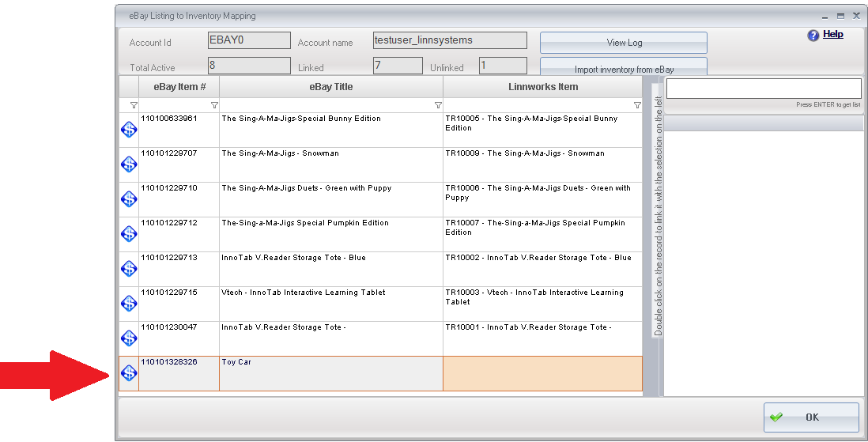Focus the inventory search box on the right

(x=763, y=89)
